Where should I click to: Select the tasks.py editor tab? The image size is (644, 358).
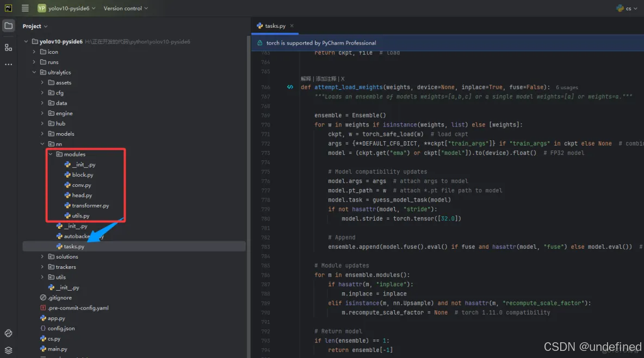(x=275, y=26)
